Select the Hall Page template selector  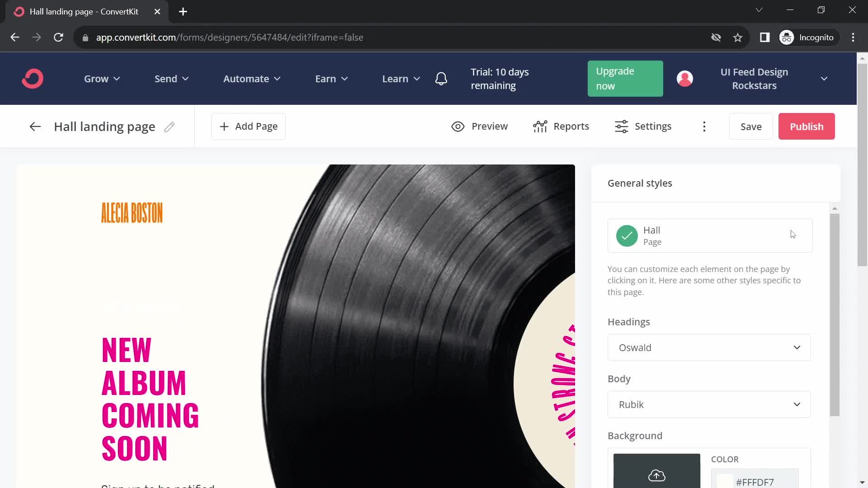pyautogui.click(x=710, y=236)
